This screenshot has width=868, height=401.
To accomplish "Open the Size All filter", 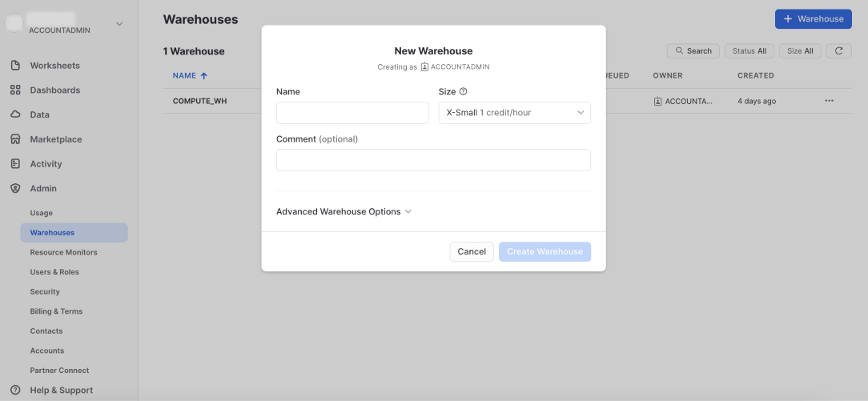I will click(800, 51).
